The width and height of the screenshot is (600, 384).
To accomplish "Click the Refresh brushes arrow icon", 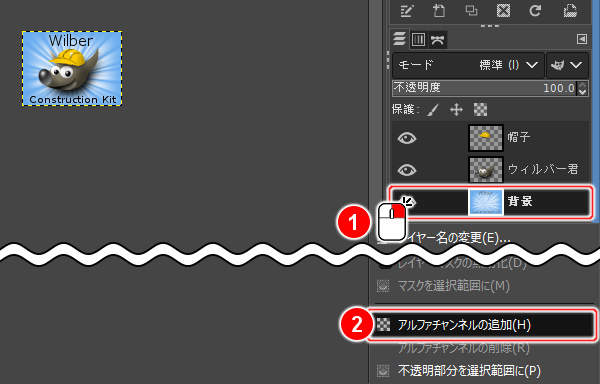I will [535, 10].
